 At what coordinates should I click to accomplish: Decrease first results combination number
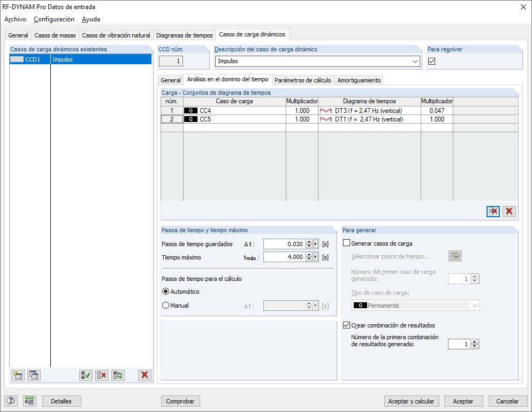[475, 346]
